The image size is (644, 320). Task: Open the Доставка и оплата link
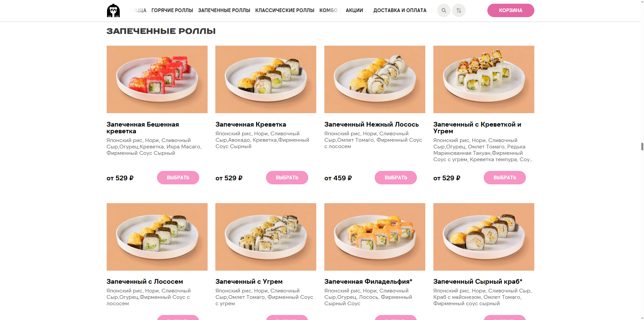click(400, 10)
